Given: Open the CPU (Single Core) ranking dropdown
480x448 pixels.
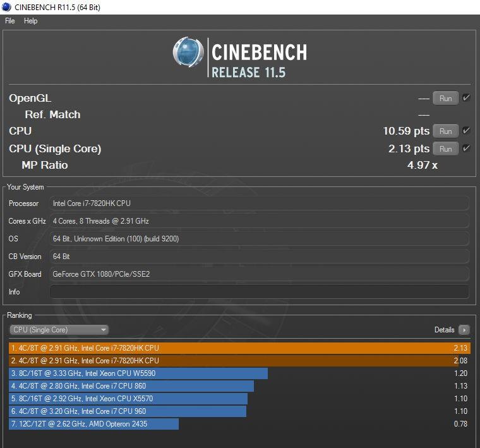Looking at the screenshot, I should pos(59,330).
